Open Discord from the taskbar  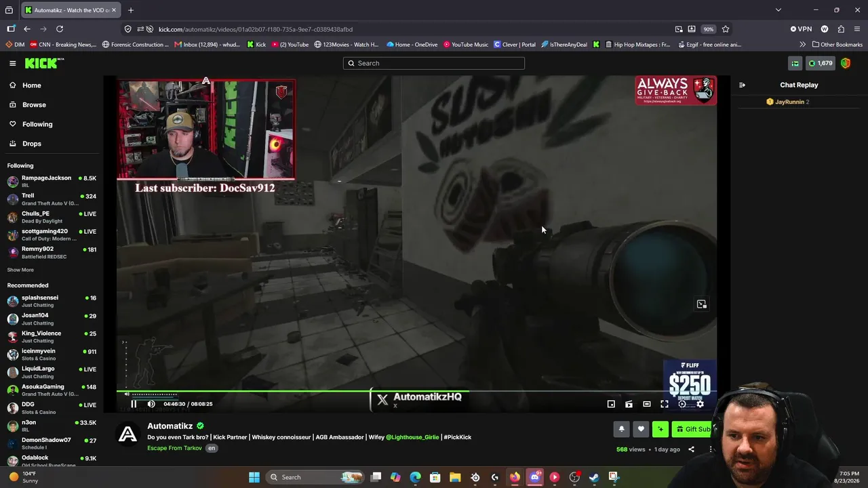pos(535,477)
